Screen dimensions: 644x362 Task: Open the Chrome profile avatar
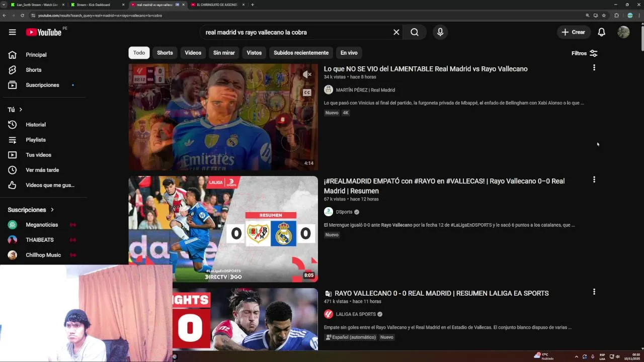click(630, 16)
